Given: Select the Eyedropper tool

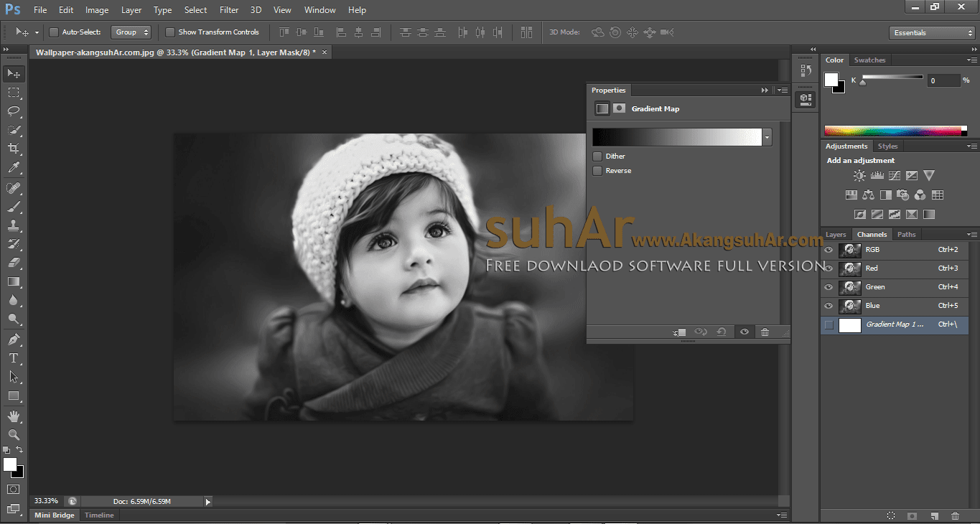Looking at the screenshot, I should pos(14,168).
